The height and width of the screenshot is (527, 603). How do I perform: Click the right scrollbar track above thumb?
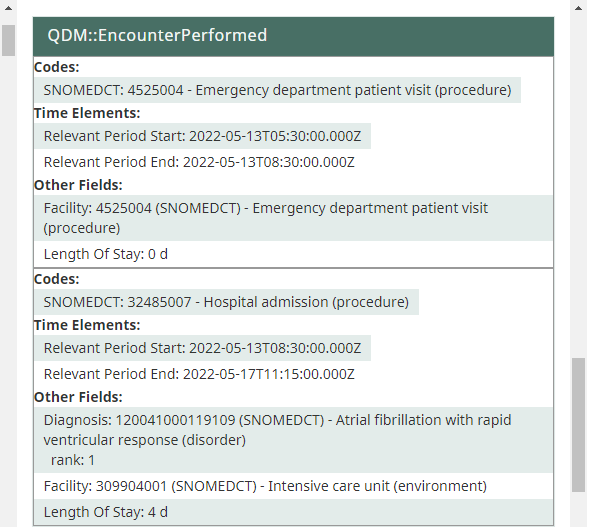[x=578, y=187]
